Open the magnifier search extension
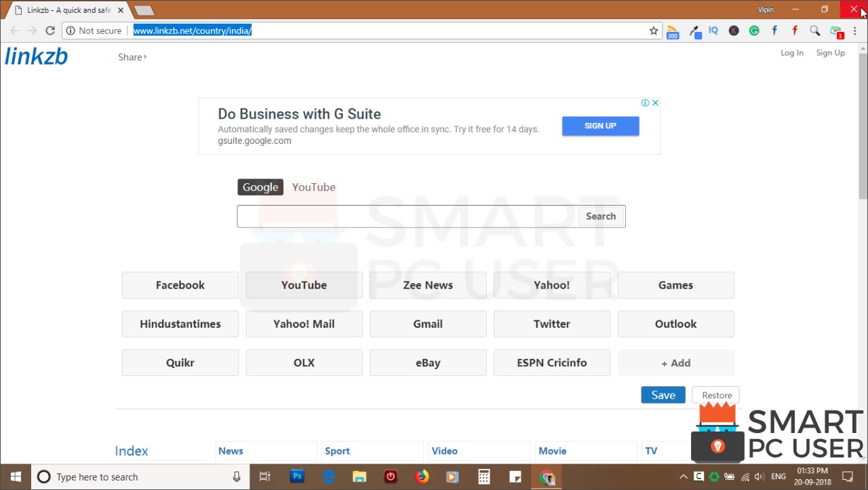This screenshot has height=490, width=868. [815, 31]
